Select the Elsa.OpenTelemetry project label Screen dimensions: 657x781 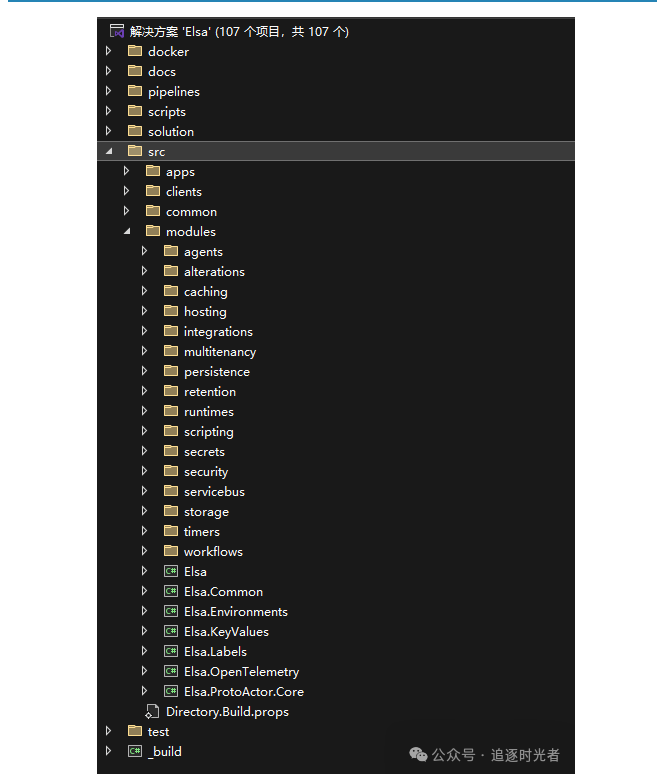[x=242, y=671]
